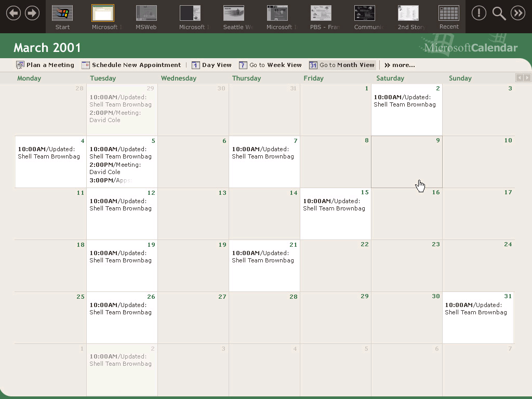This screenshot has height=399, width=532.
Task: Open the 10:00AM Brownbag event on Tuesday 5
Action: [x=121, y=153]
